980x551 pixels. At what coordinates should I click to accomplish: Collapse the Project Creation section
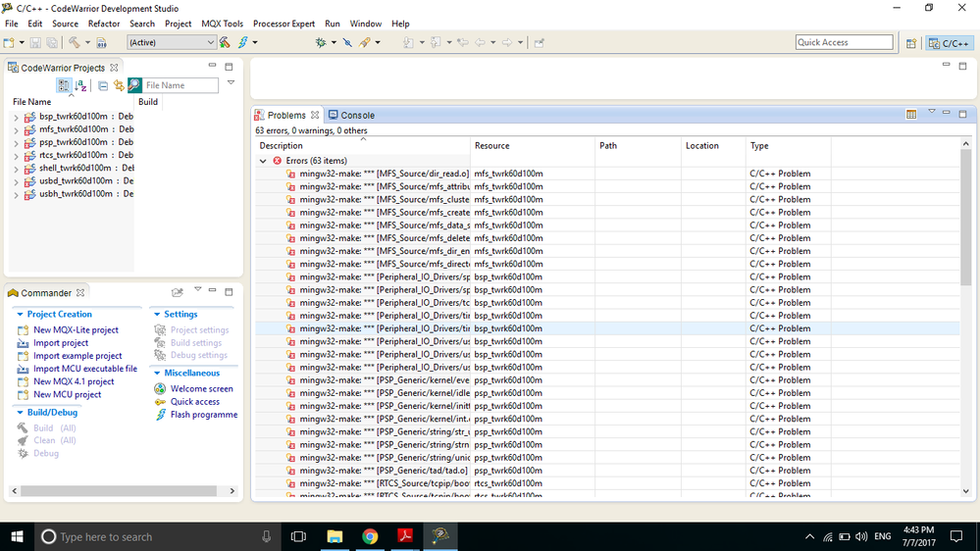20,315
